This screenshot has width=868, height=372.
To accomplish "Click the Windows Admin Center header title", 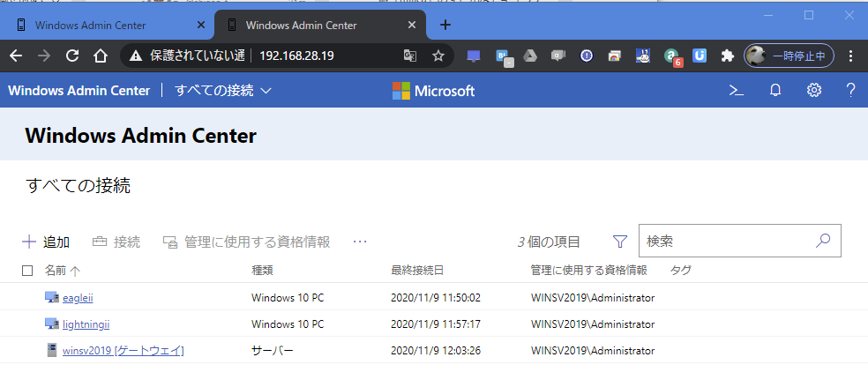I will pyautogui.click(x=79, y=90).
